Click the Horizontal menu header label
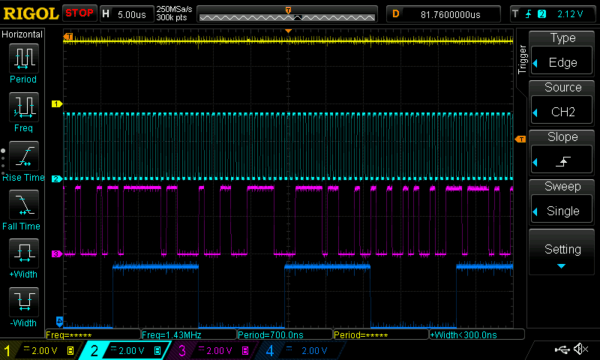This screenshot has width=600, height=360. (x=22, y=34)
